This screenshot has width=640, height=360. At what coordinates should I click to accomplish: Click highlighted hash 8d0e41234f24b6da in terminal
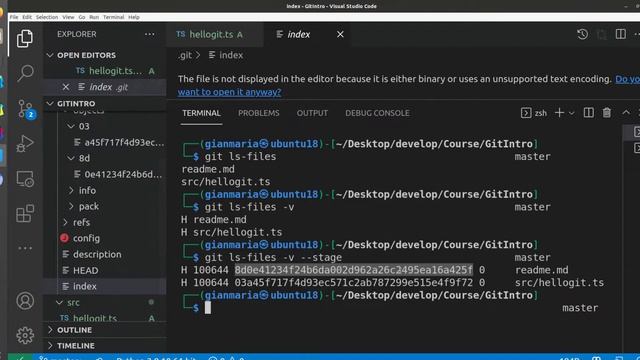(x=353, y=270)
